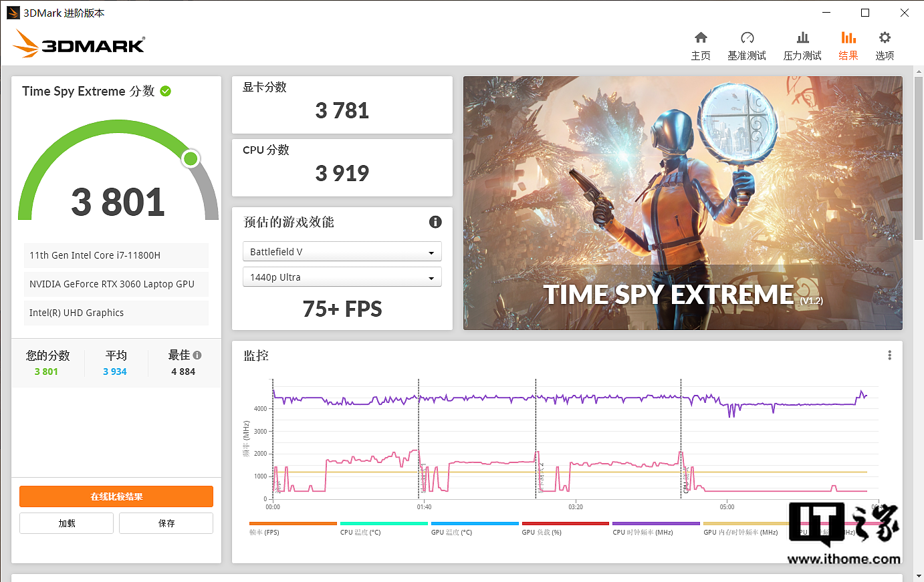Toggle the blue GPU temperature legend swatch
The width and height of the screenshot is (924, 582).
[x=475, y=523]
